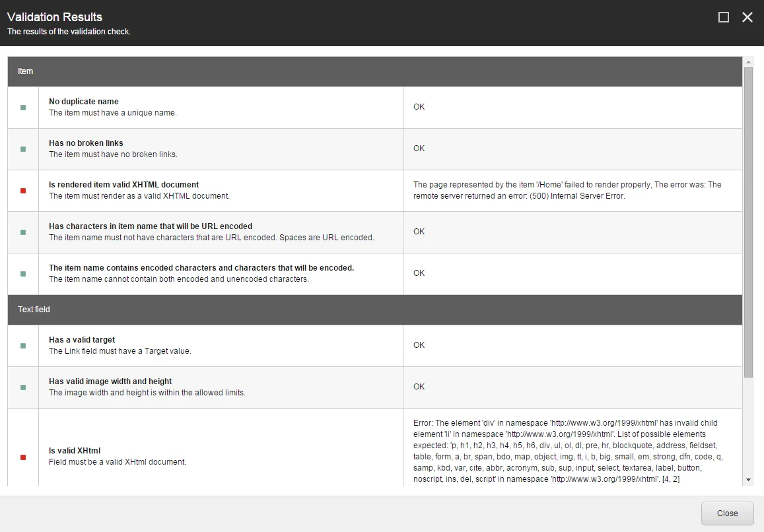Click 'The item must have no broken links.' description

[x=113, y=154]
